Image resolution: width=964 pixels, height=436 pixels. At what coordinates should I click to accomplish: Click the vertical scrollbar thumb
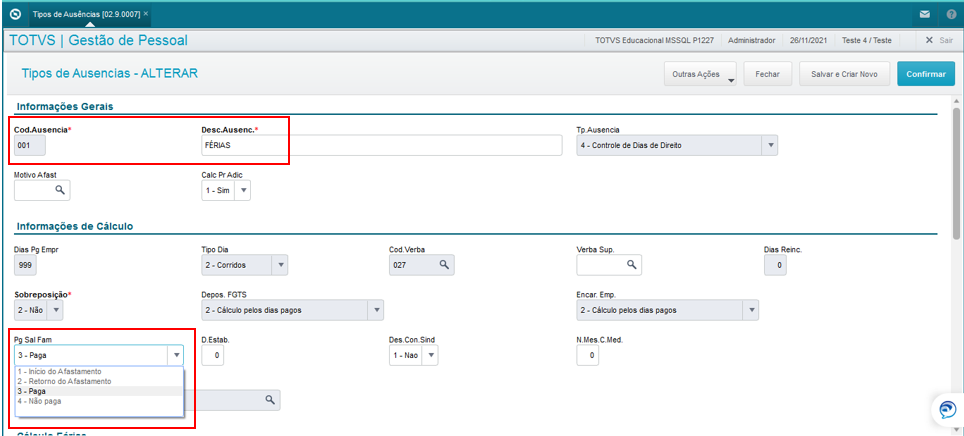click(956, 172)
